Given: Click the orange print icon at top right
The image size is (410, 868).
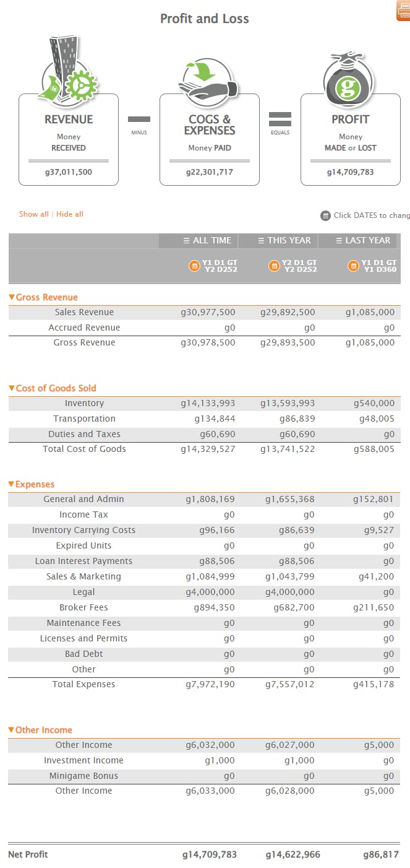Looking at the screenshot, I should pyautogui.click(x=404, y=11).
